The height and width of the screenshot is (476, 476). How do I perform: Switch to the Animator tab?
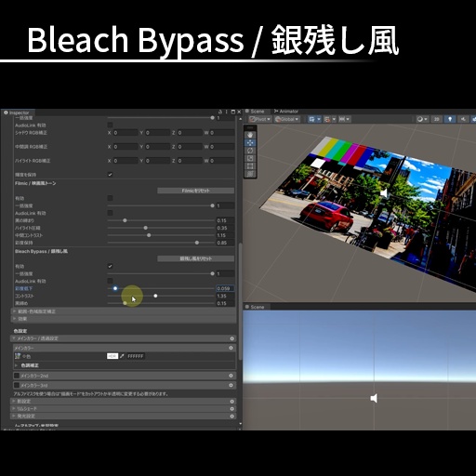click(x=285, y=112)
